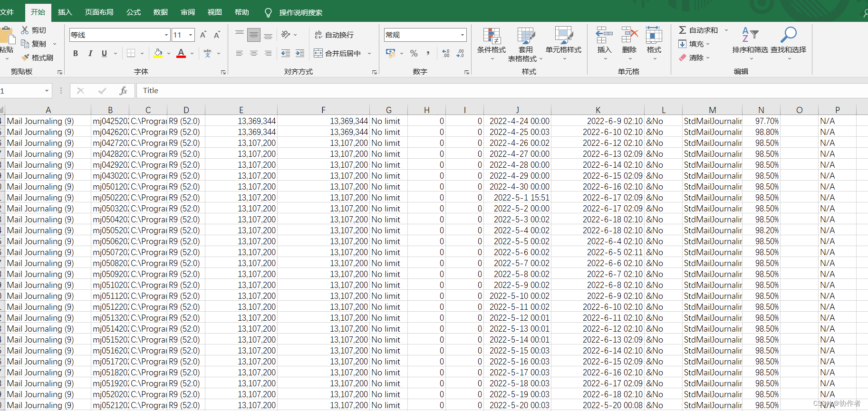This screenshot has height=411, width=868.
Task: Increase decimal places
Action: pyautogui.click(x=446, y=53)
